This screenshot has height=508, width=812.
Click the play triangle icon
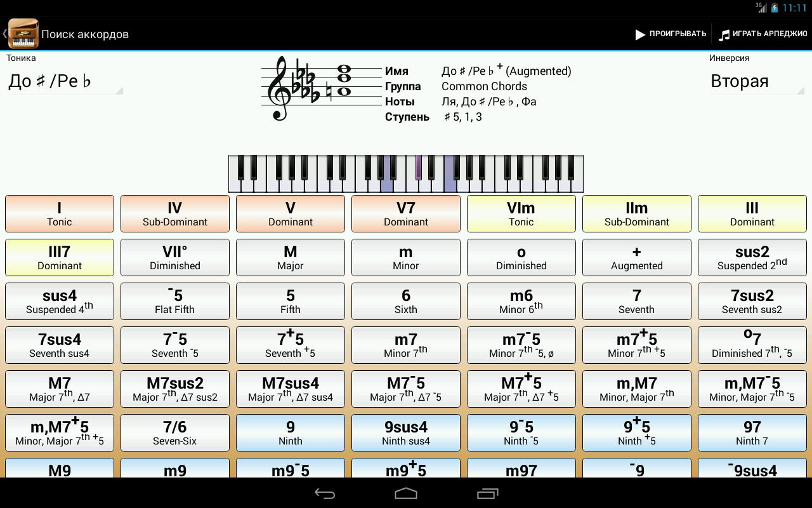point(640,34)
